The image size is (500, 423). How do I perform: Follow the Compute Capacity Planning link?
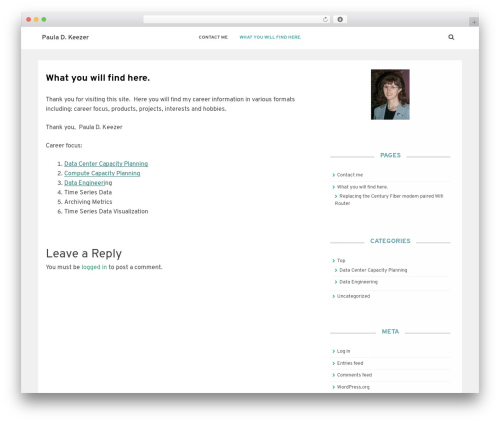[102, 173]
